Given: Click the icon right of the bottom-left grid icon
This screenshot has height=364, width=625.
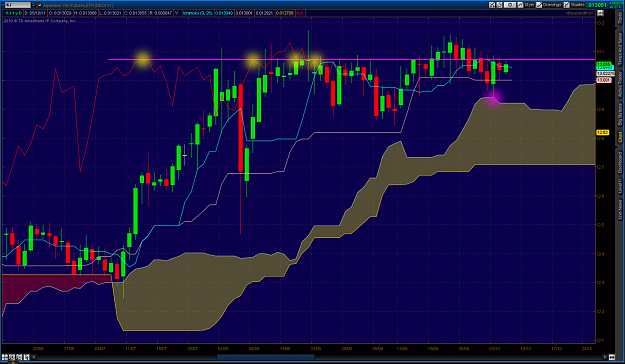Looking at the screenshot, I should [x=12, y=357].
